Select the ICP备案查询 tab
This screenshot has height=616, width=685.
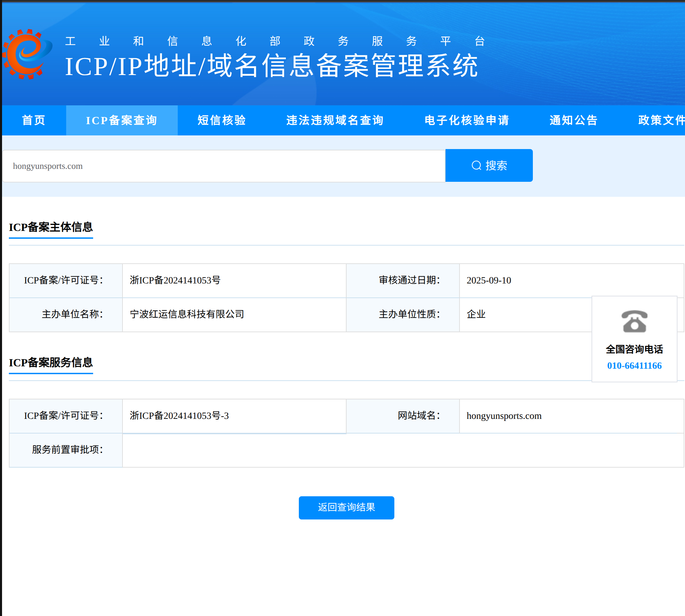(121, 120)
